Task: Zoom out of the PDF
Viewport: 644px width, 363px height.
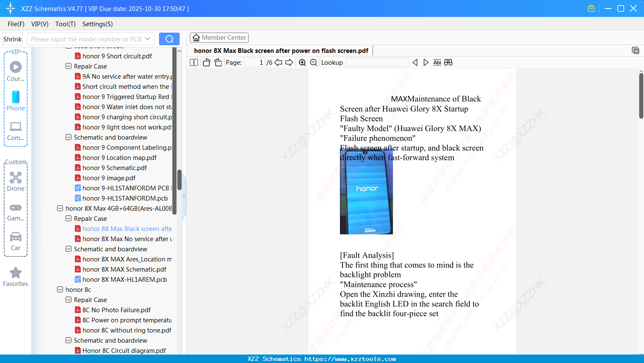Action: pyautogui.click(x=313, y=63)
